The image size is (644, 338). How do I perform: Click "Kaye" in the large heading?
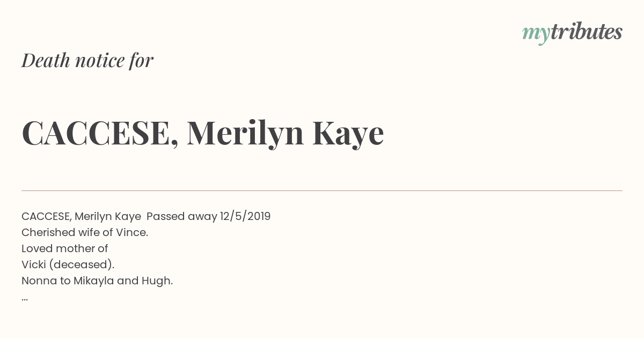[348, 133]
